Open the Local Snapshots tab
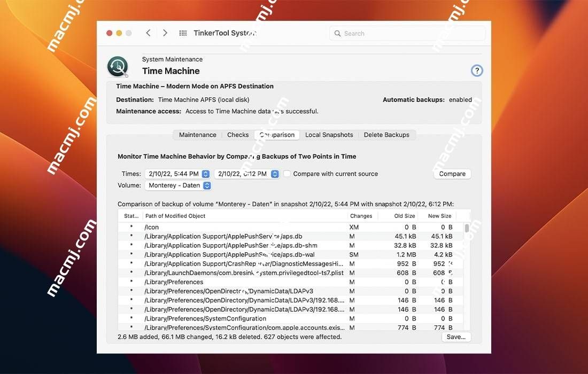 [329, 135]
